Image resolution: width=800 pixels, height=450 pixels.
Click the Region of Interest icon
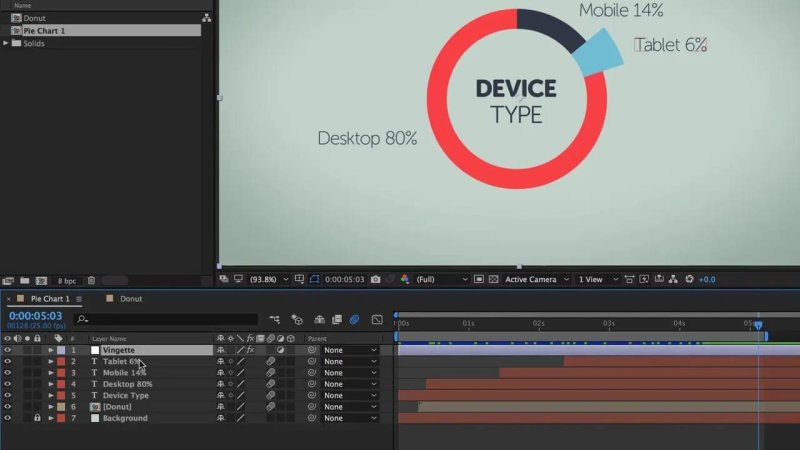pos(479,279)
